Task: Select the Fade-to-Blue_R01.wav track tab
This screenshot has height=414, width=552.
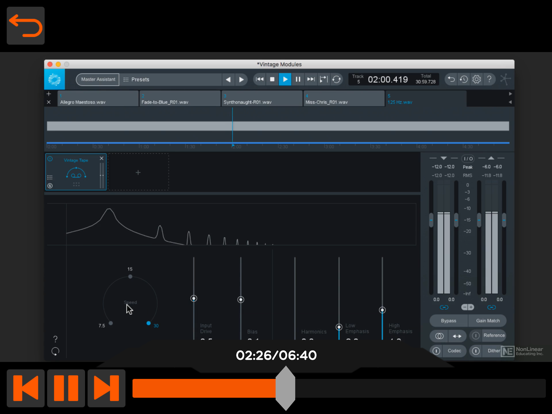Action: 180,98
